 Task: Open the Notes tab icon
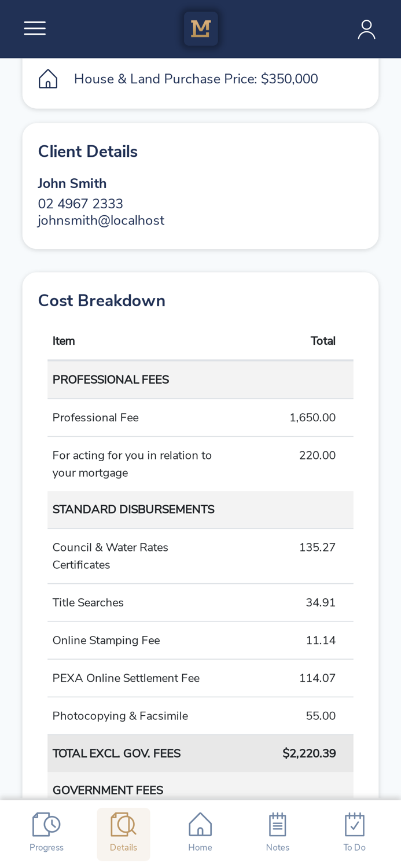(278, 824)
